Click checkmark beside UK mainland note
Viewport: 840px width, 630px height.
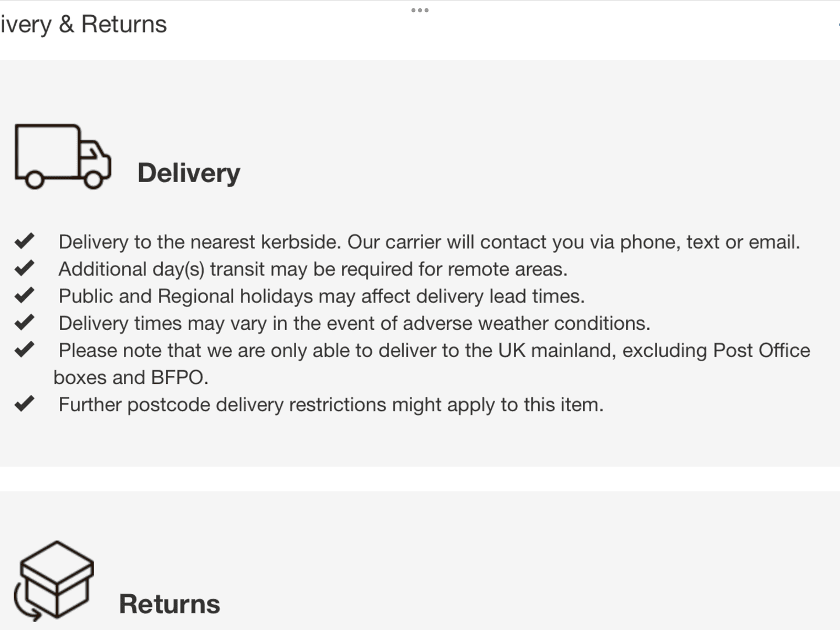pos(24,350)
